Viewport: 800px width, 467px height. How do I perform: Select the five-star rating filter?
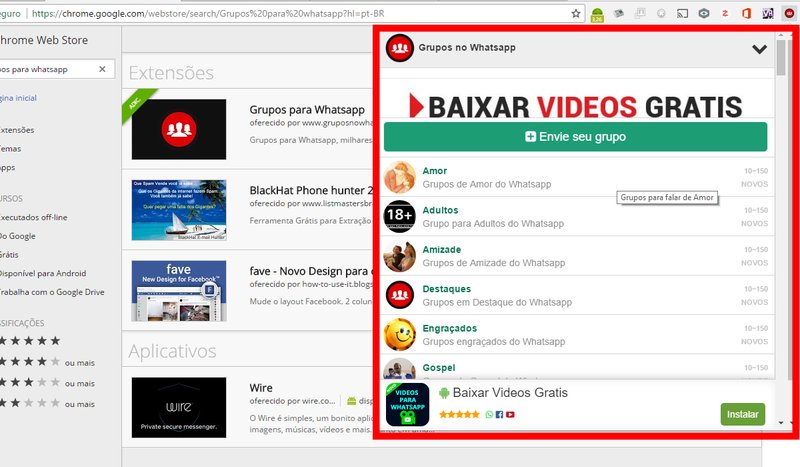coord(31,341)
